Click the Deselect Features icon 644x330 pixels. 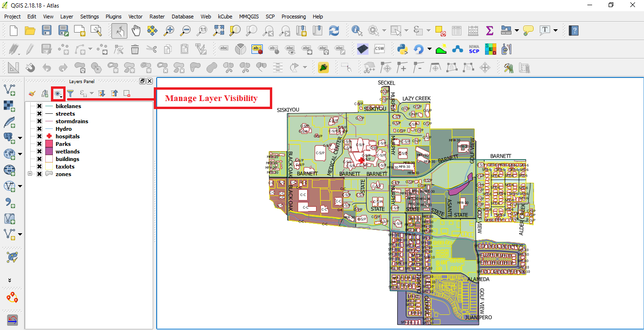tap(441, 31)
